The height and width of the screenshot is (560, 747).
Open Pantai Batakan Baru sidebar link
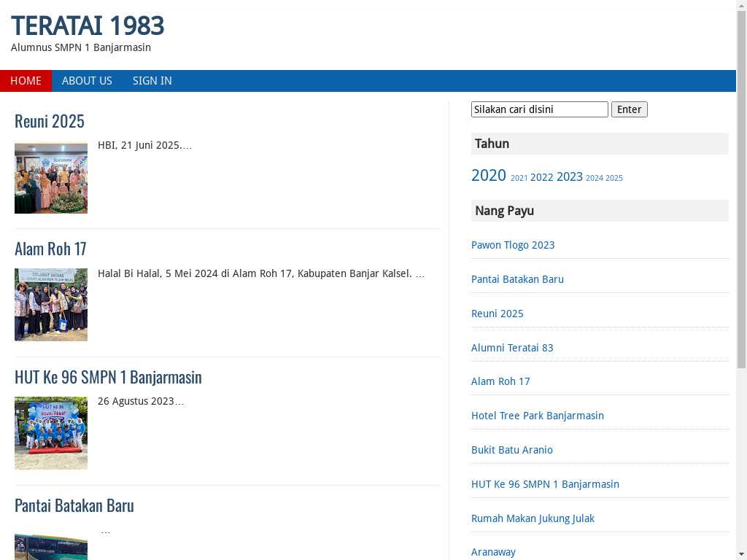pos(517,279)
